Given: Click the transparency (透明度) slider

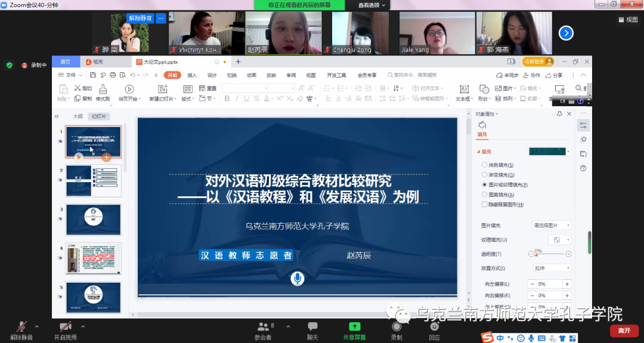Looking at the screenshot, I should coord(549,254).
